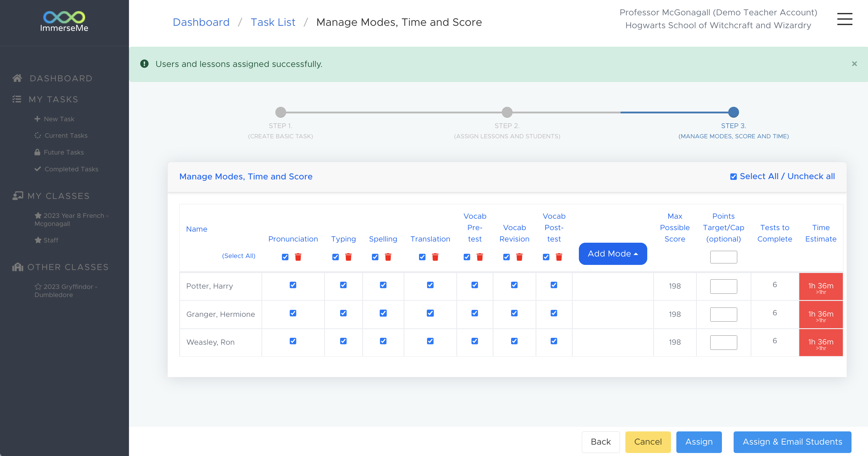Remove the Vocab Post-test mode trash icon
The image size is (868, 456).
[x=559, y=257]
